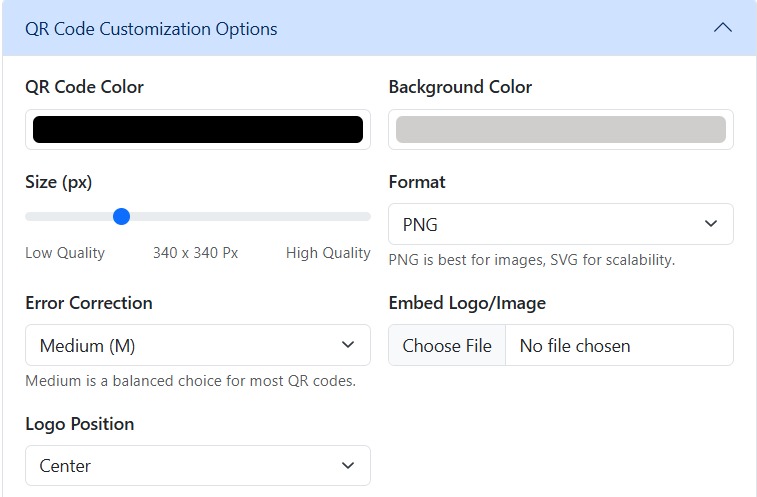757x497 pixels.
Task: Click the chevron arrow in Logo Position select
Action: click(348, 465)
